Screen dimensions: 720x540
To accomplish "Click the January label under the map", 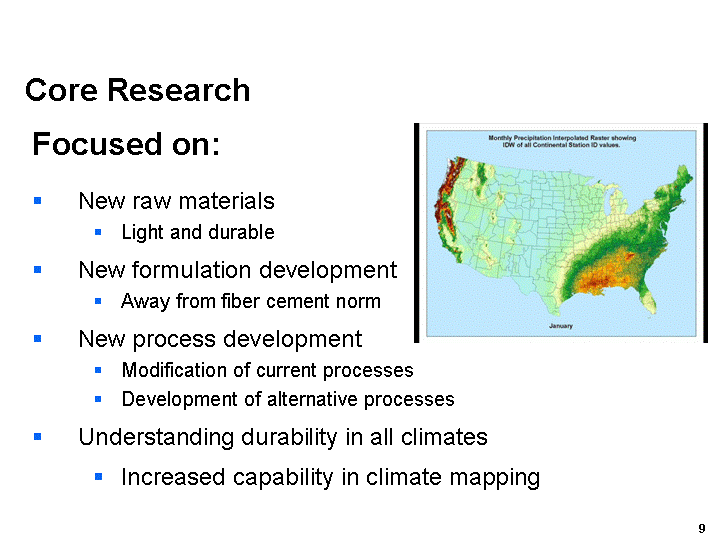I will (560, 326).
